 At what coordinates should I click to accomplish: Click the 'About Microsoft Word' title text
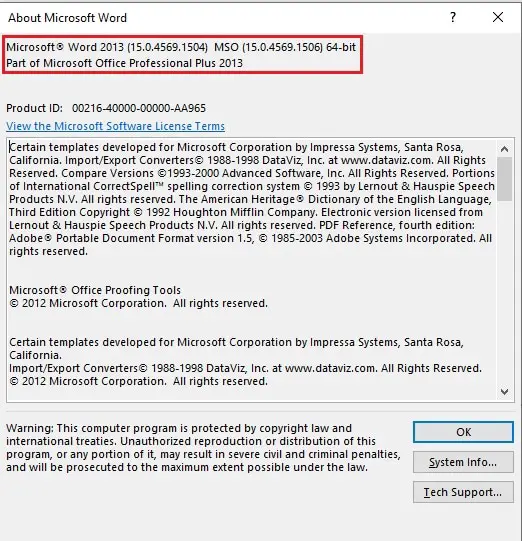[67, 18]
